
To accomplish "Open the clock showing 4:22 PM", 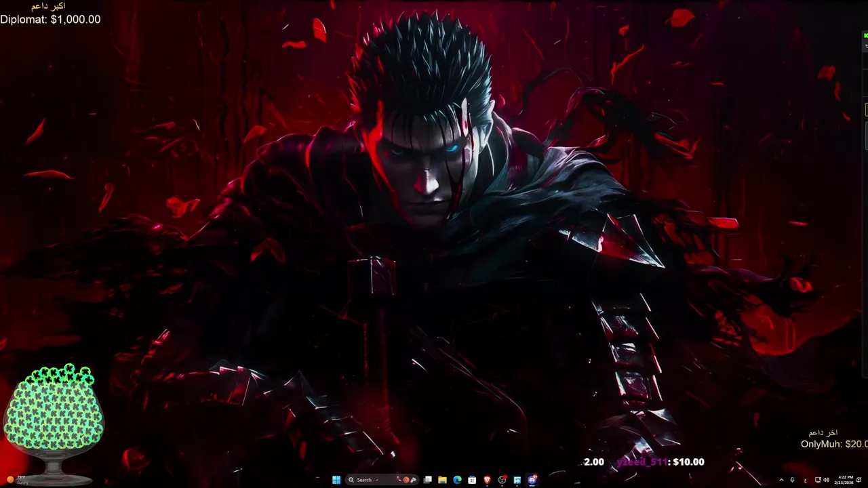I will (x=844, y=480).
